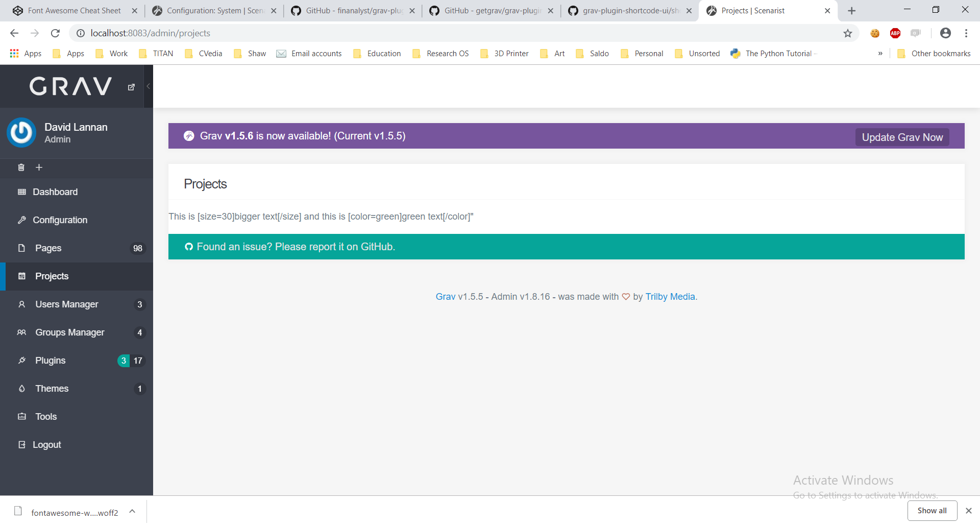The width and height of the screenshot is (980, 526).
Task: Open the TITAN bookmarks folder
Action: coord(156,54)
